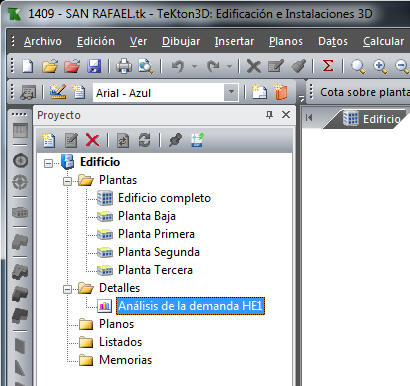The height and width of the screenshot is (386, 410).
Task: Save the project with floppy disk icon
Action: pyautogui.click(x=94, y=66)
